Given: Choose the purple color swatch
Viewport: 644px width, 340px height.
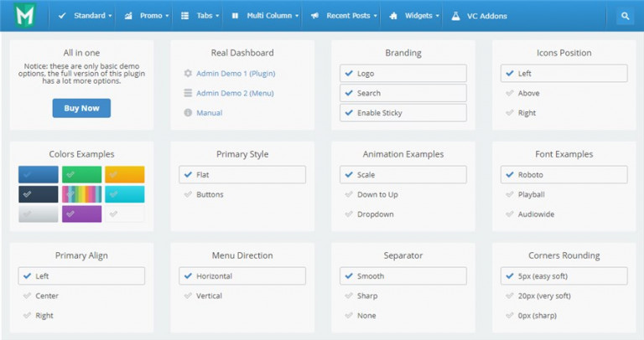Looking at the screenshot, I should point(81,214).
